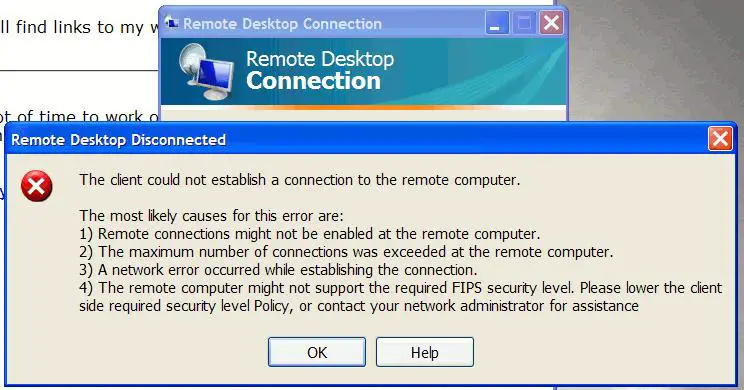Click the large Remote Desktop Connection banner heading

(320, 70)
